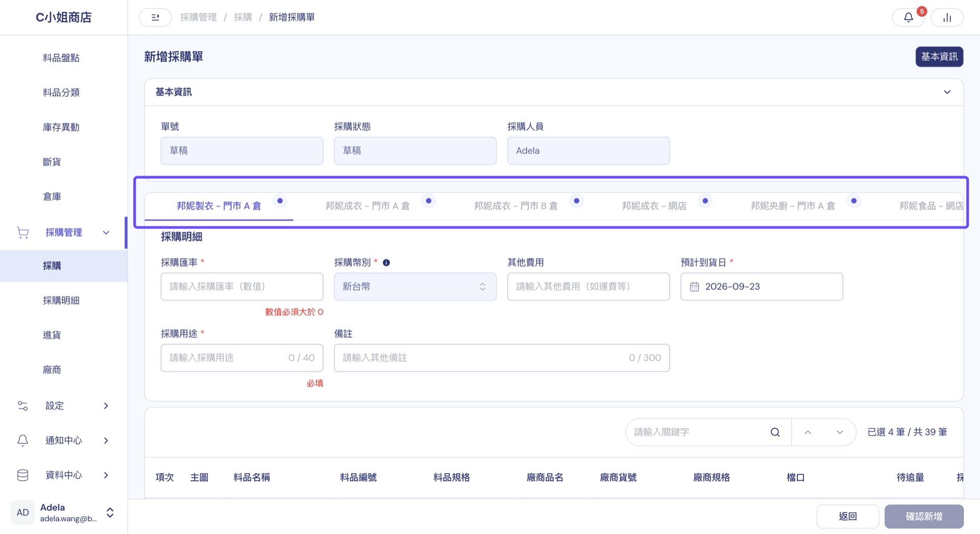Image resolution: width=980 pixels, height=534 pixels.
Task: Switch to 邦妮成衣 - 門市 A 倉 tab
Action: pyautogui.click(x=367, y=206)
